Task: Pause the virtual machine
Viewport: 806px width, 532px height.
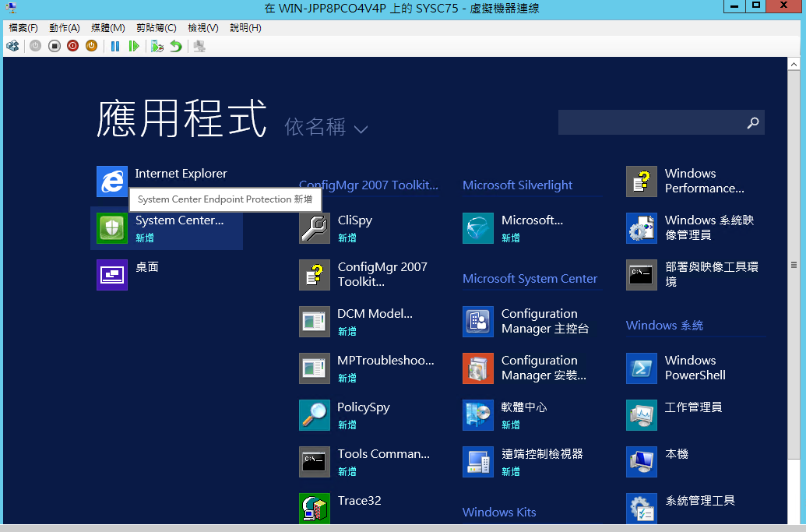Action: click(115, 46)
